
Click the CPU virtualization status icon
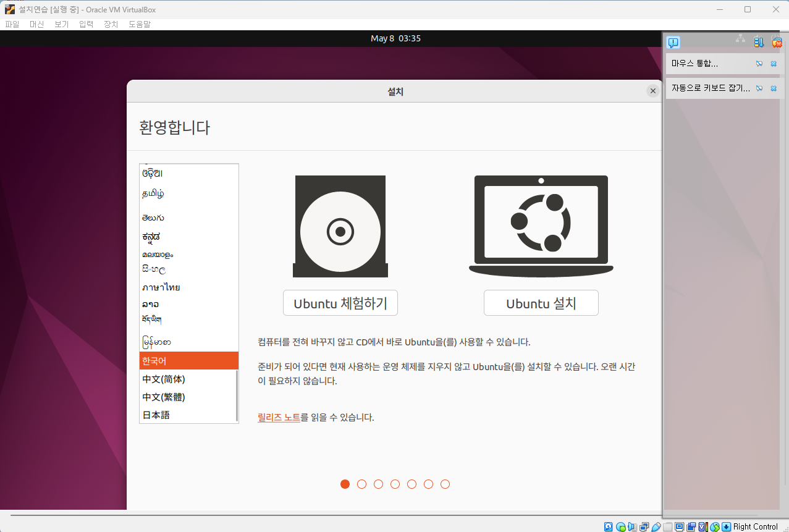(703, 526)
